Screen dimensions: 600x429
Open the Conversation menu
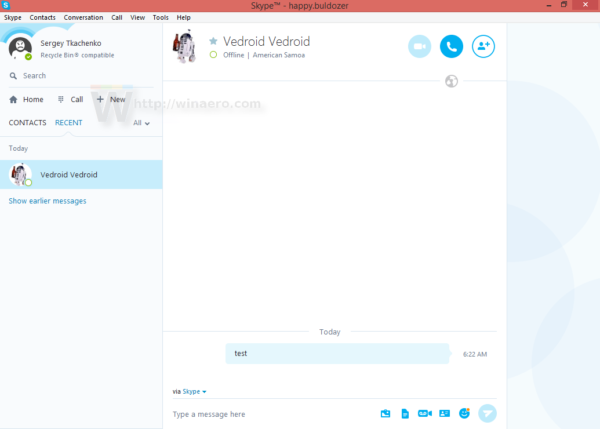tap(83, 18)
